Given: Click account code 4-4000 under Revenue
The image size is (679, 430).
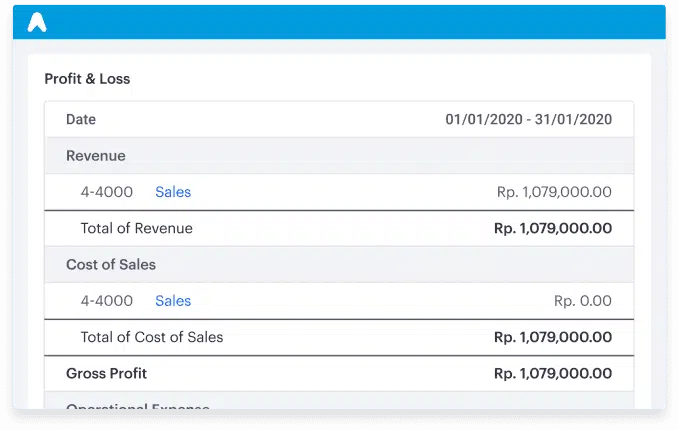Looking at the screenshot, I should click(107, 192).
